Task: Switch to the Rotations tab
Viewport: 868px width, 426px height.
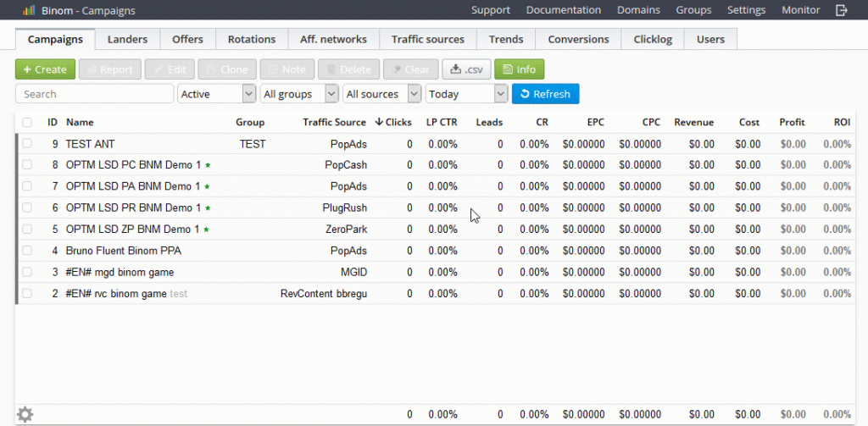Action: point(252,39)
